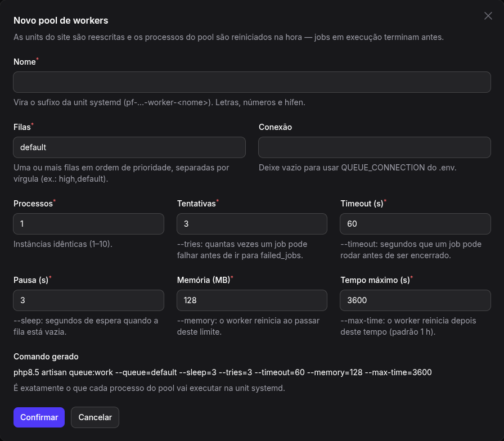
Task: Edit the Tentativas field with value 3
Action: point(251,224)
